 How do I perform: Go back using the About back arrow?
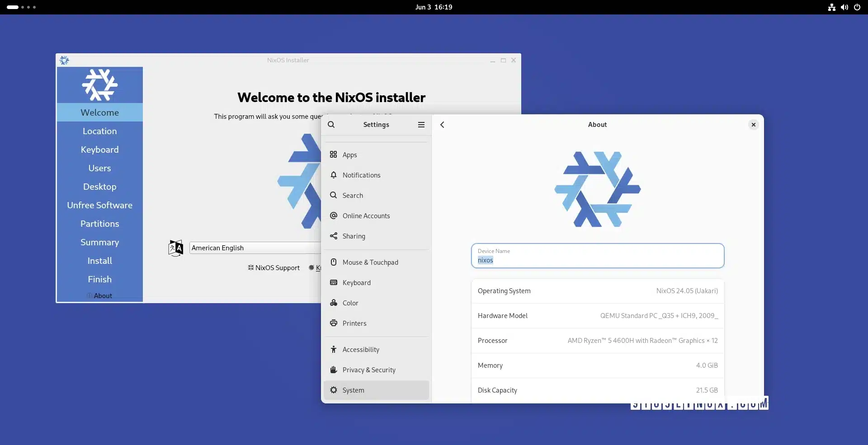point(442,125)
